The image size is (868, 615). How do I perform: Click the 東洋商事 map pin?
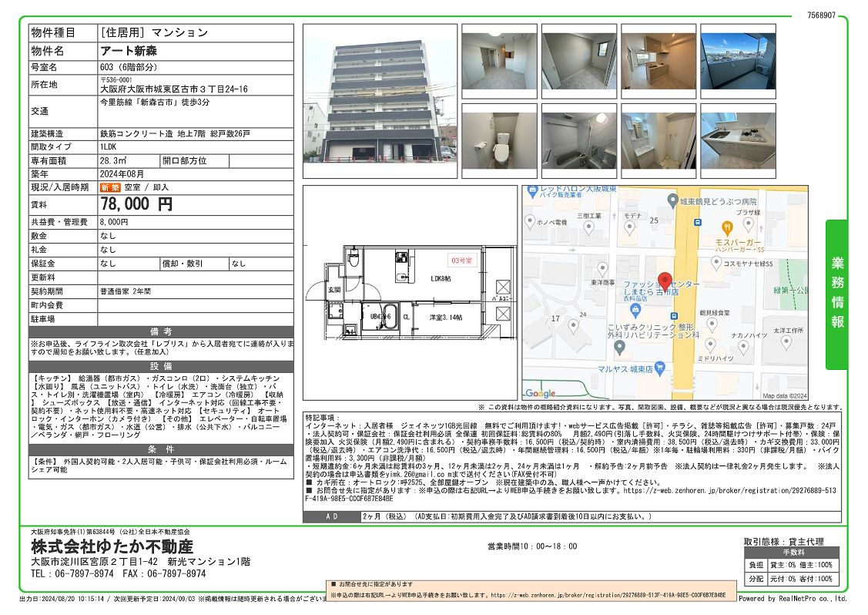tap(603, 269)
